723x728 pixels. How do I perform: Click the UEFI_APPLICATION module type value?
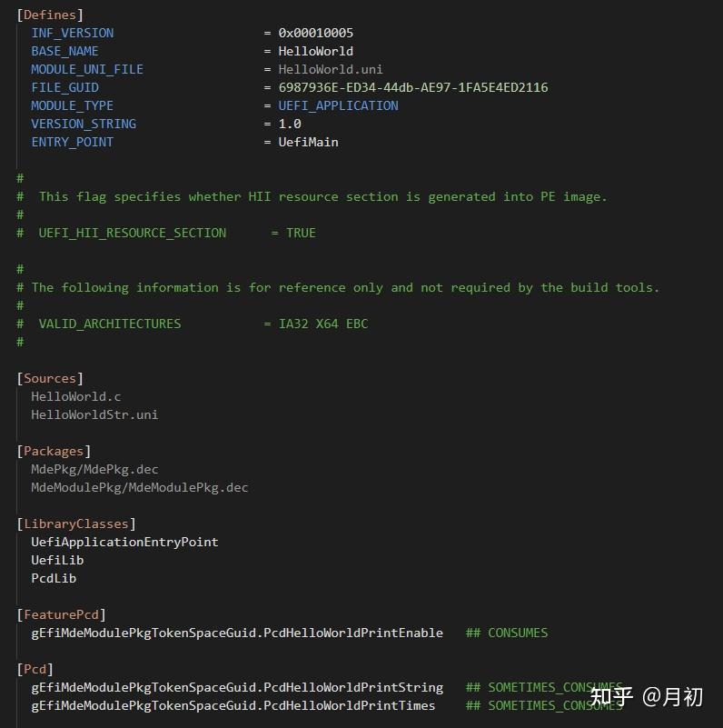[x=338, y=105]
